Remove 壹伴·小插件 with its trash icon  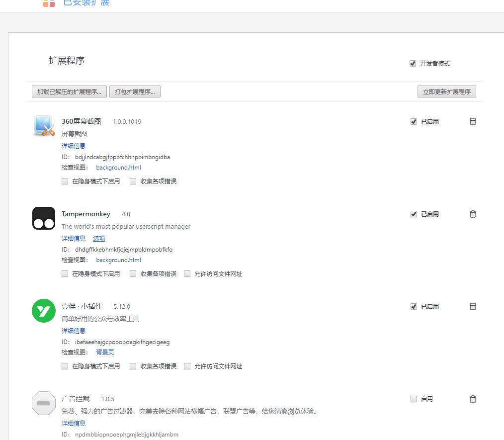(x=473, y=307)
